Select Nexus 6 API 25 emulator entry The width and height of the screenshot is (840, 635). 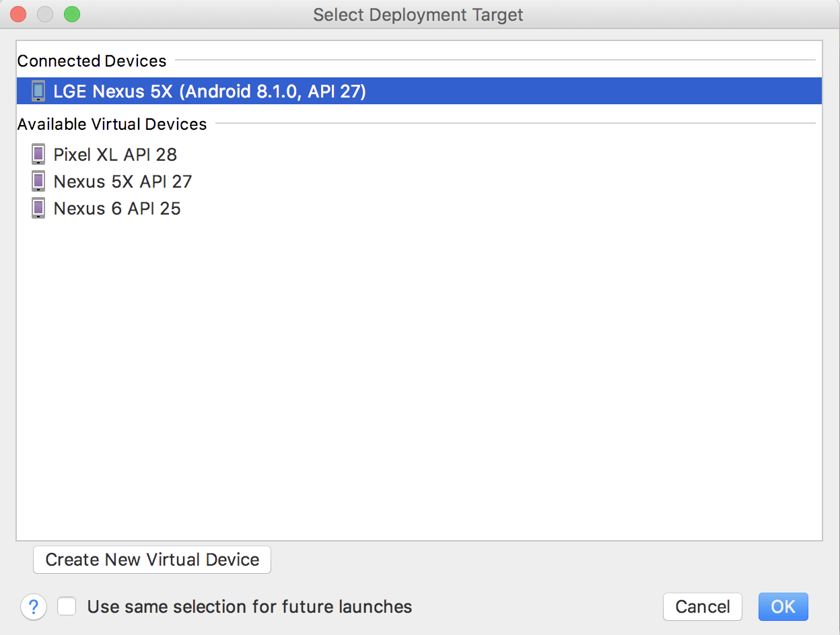point(117,208)
